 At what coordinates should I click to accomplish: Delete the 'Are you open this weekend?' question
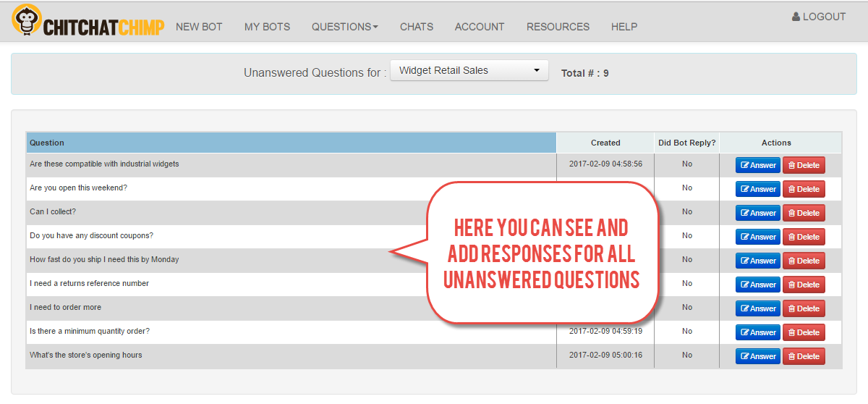point(804,189)
